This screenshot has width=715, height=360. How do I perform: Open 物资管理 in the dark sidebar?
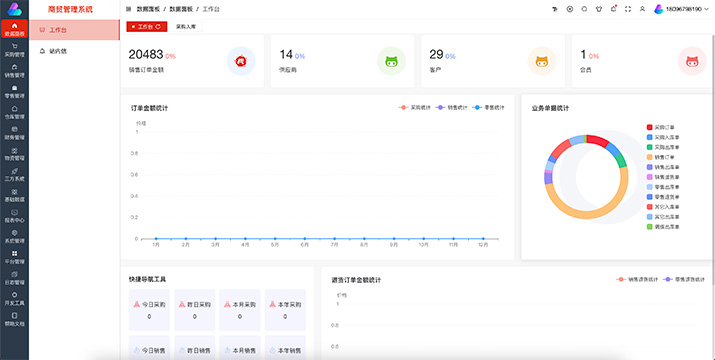click(15, 154)
